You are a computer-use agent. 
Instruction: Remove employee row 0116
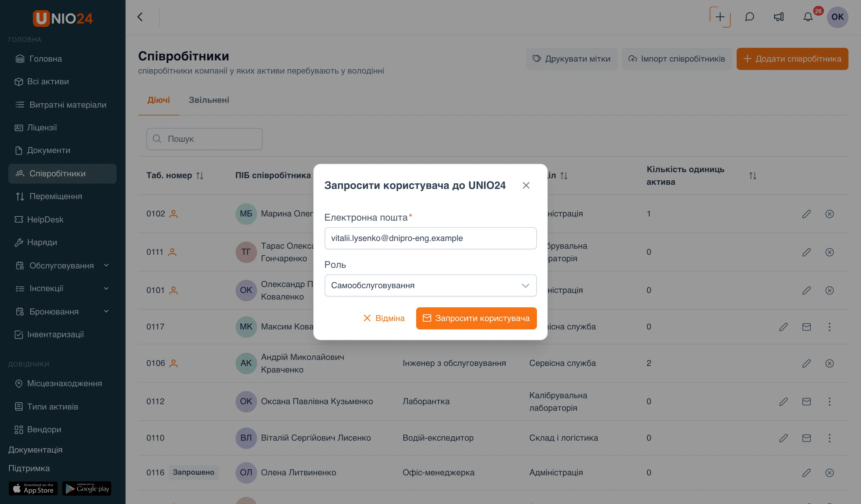click(x=829, y=473)
